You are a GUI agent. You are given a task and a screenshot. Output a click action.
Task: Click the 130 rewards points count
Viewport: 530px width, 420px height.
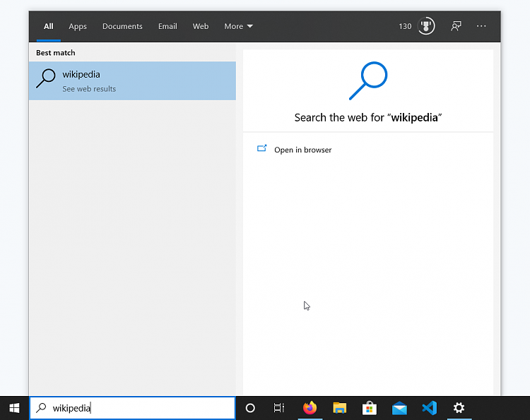pyautogui.click(x=405, y=26)
